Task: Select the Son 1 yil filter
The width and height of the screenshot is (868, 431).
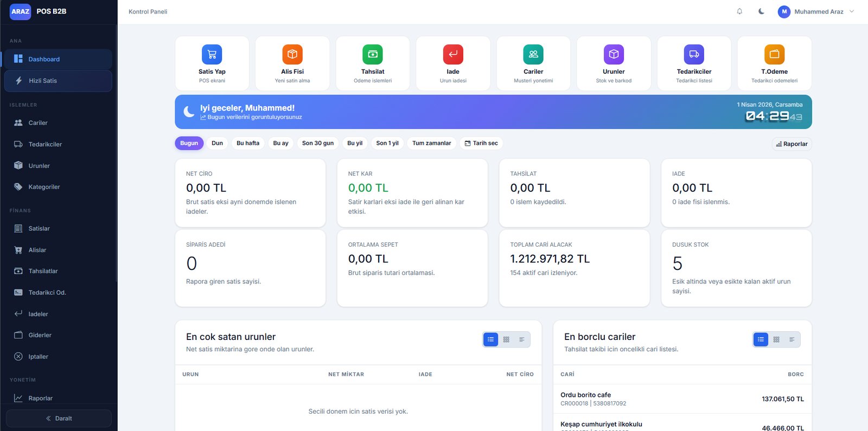Action: [x=387, y=143]
